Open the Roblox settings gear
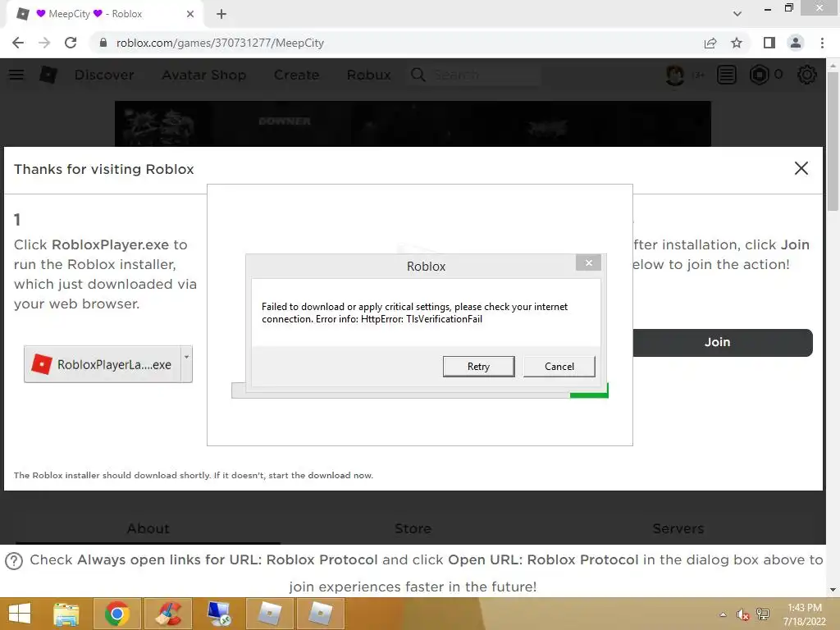Screen dimensions: 840x630 [x=807, y=75]
